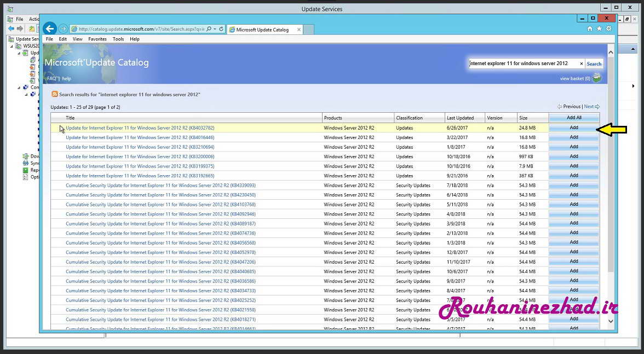Click the refresh icon in address bar
Screen dimensions: 644x354
coord(221,29)
